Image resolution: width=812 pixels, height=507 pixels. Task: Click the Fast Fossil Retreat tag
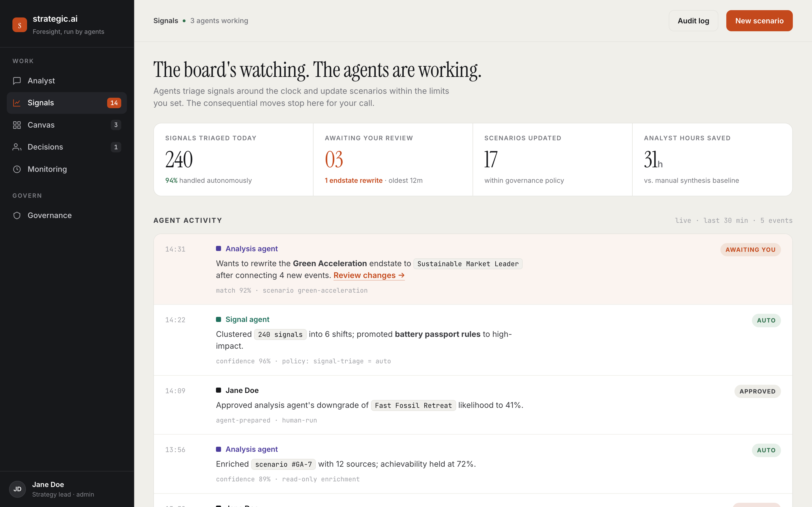(x=413, y=405)
